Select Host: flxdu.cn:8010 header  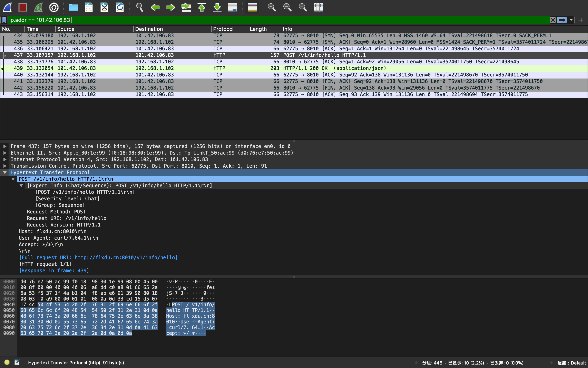click(x=52, y=231)
